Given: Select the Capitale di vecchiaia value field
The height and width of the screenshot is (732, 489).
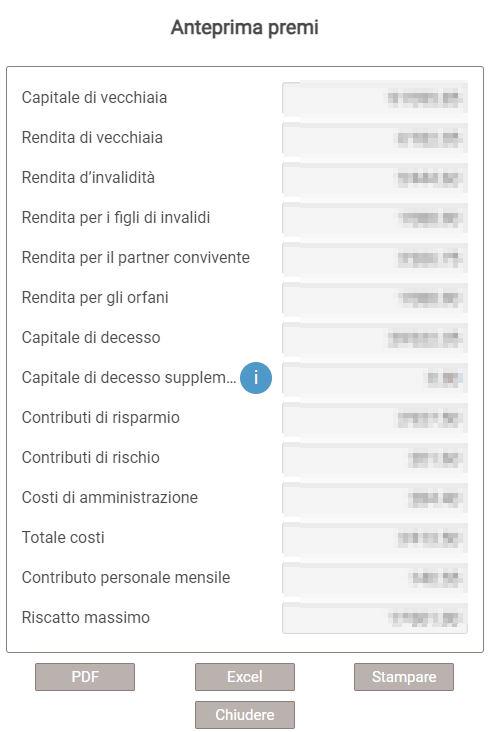Looking at the screenshot, I should pyautogui.click(x=375, y=98).
